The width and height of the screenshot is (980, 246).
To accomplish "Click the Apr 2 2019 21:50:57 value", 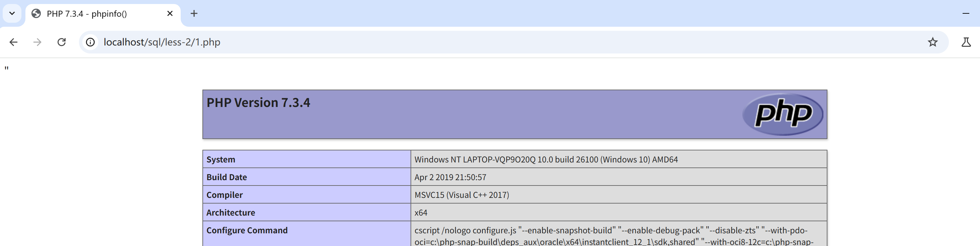I will [x=450, y=177].
